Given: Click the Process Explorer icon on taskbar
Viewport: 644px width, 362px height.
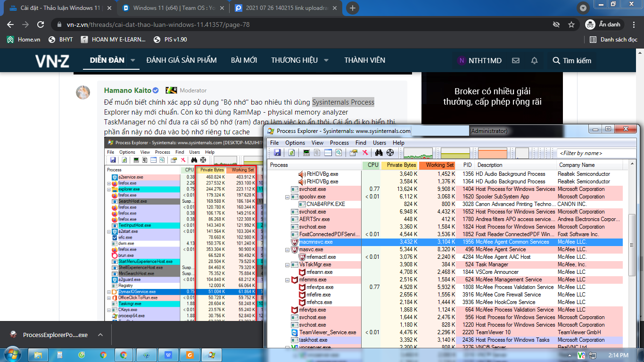Looking at the screenshot, I should tap(212, 354).
